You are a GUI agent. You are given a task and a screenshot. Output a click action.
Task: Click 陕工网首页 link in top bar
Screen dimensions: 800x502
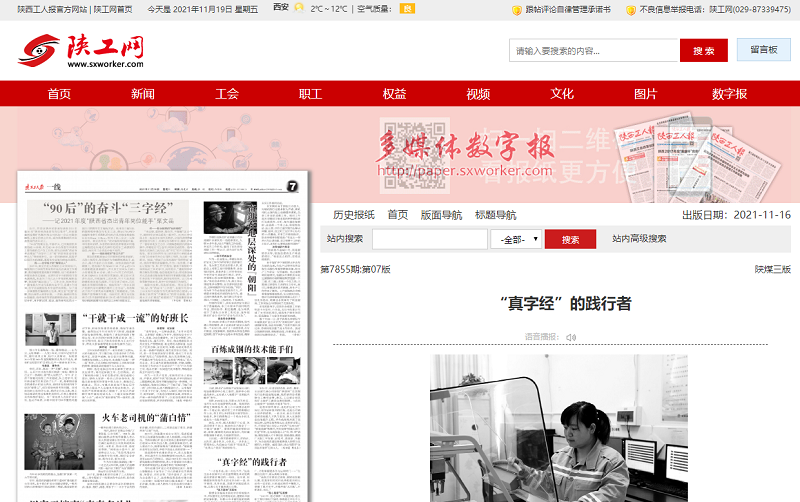[113, 9]
